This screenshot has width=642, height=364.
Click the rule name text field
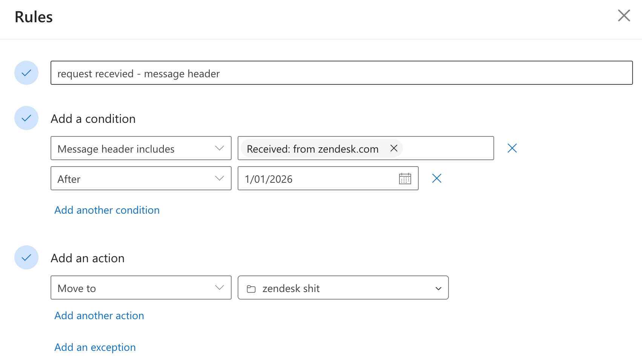pos(341,73)
